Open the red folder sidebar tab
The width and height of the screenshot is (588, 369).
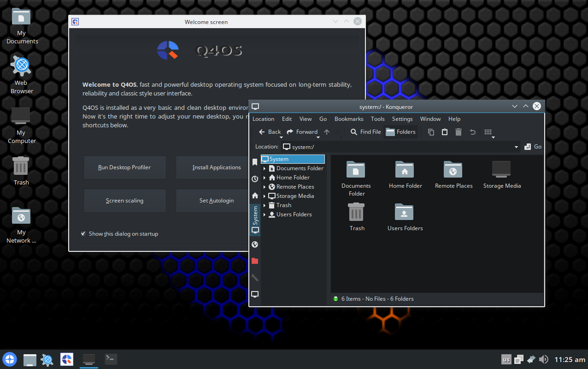click(x=255, y=261)
